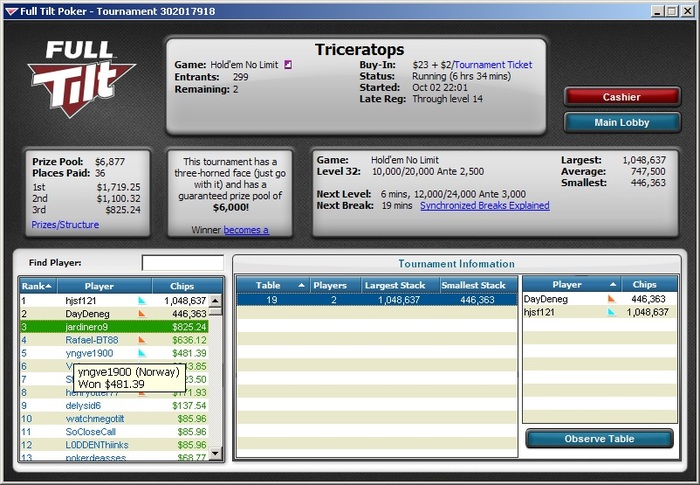Click the orange icon beside DayDeneg in table players panel
This screenshot has height=485, width=700.
coord(612,299)
